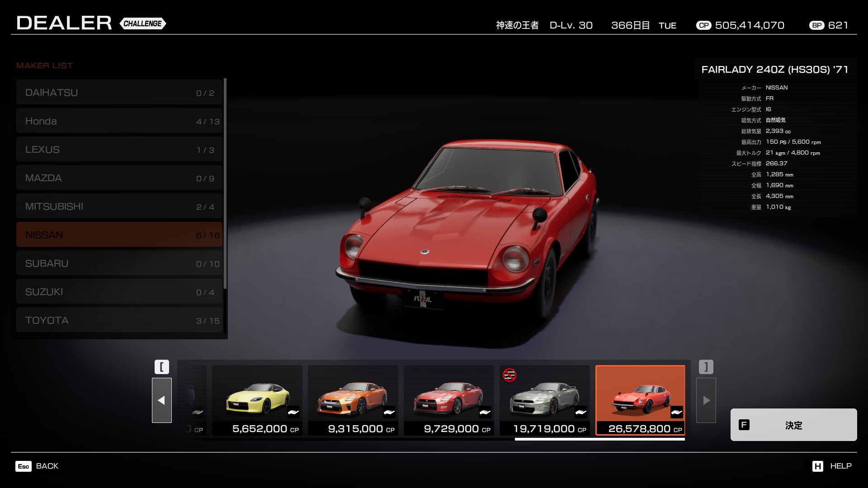Click the right arrow carousel button
Image resolution: width=868 pixels, height=488 pixels.
click(x=706, y=400)
